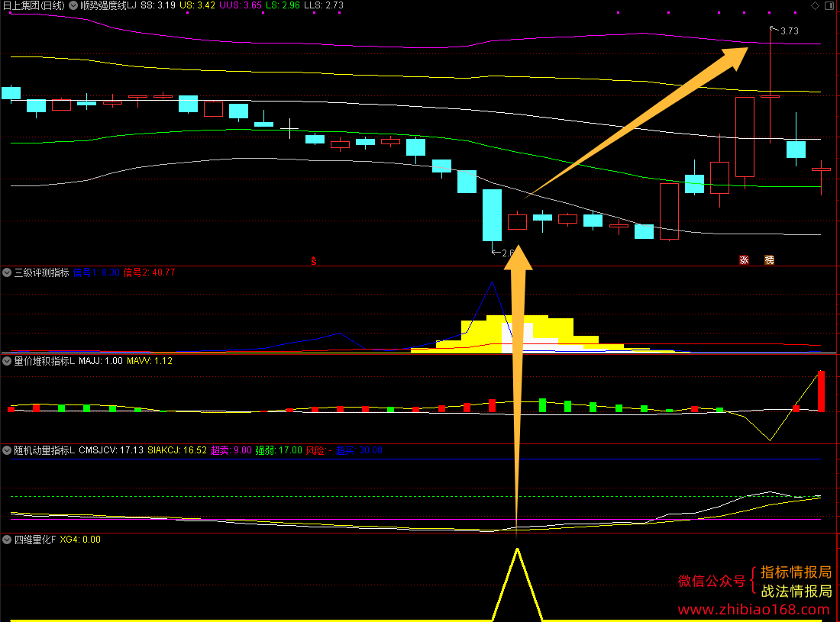Image resolution: width=840 pixels, height=622 pixels.
Task: Click the MAJJ: 1.00 value
Action: tap(101, 361)
